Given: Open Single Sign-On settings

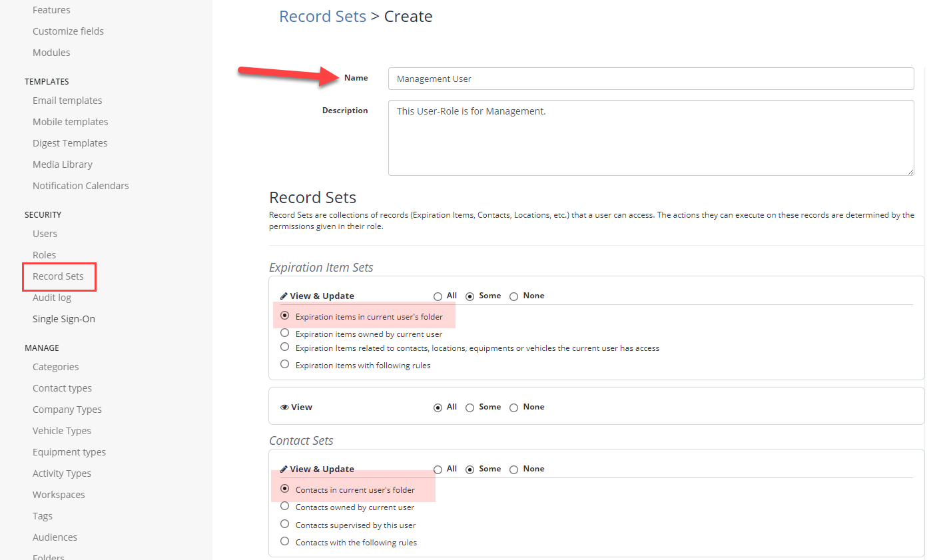Looking at the screenshot, I should point(64,319).
